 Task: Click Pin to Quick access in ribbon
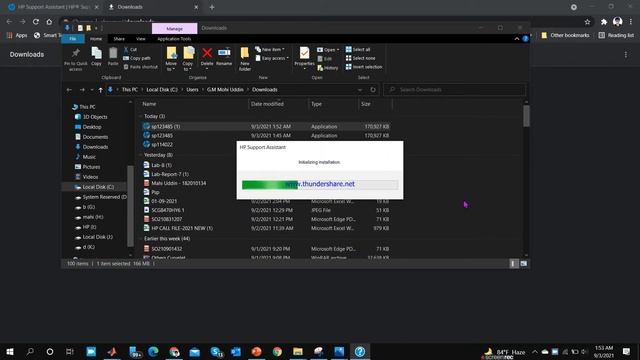pos(76,59)
